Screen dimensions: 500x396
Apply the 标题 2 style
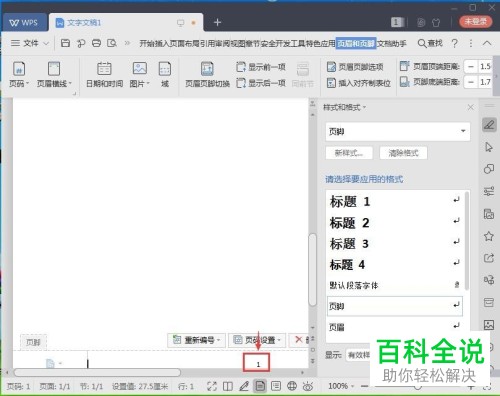coord(395,223)
